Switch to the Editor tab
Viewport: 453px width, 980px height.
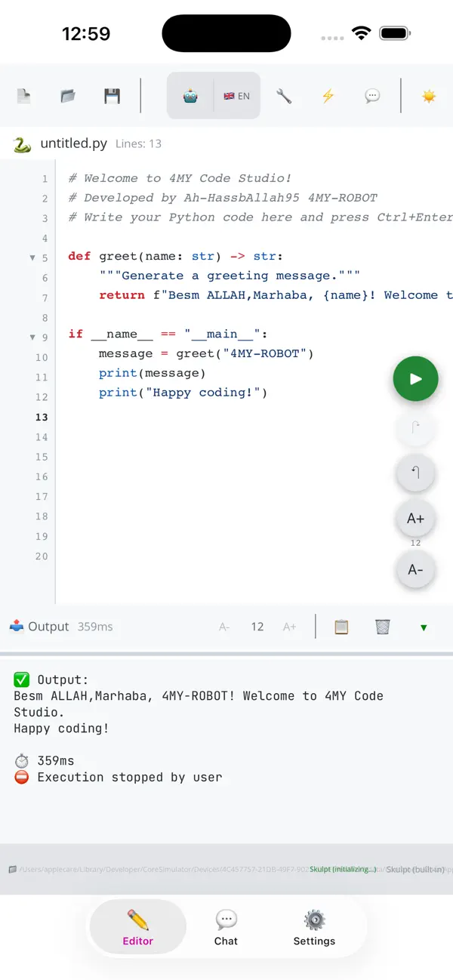[x=138, y=927]
